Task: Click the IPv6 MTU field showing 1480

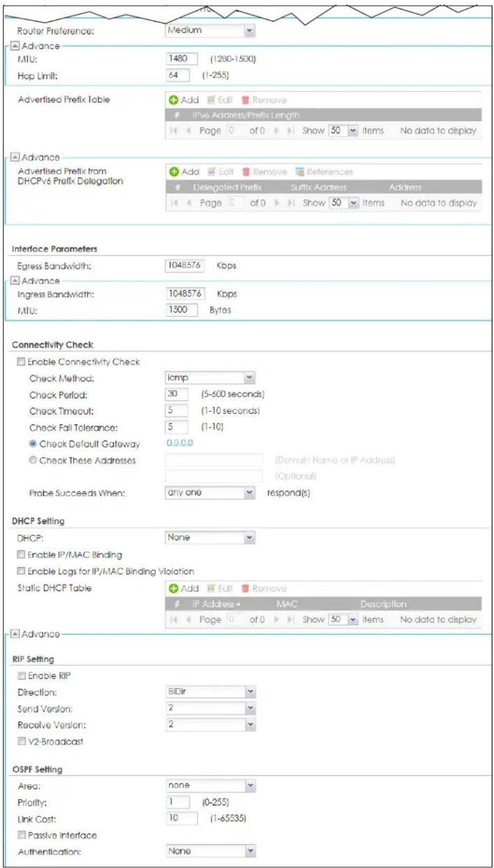Action: [x=182, y=59]
